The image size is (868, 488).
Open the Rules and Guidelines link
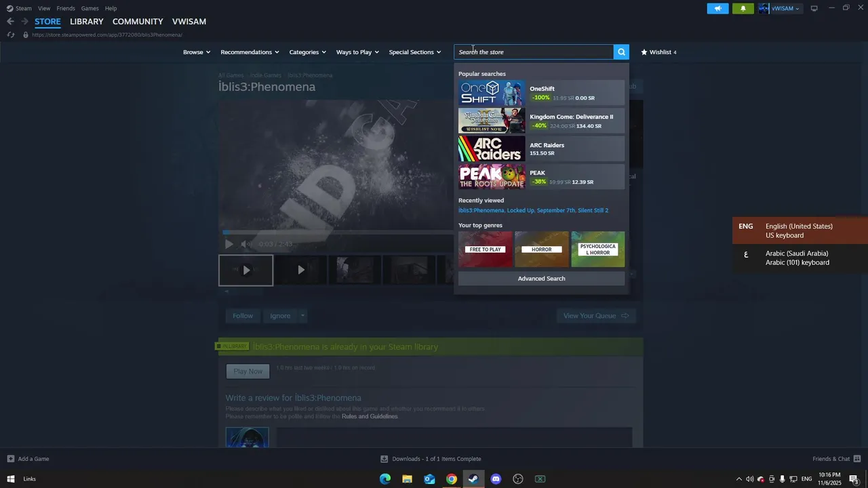[370, 416]
